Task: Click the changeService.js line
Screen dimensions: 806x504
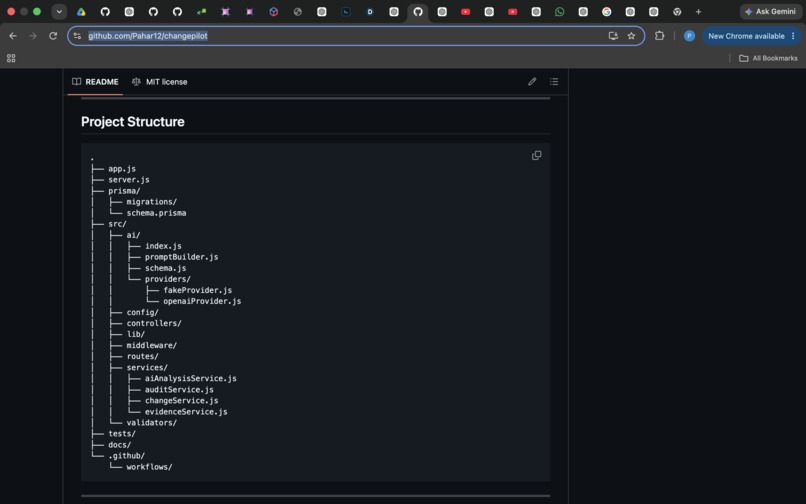Action: 181,401
